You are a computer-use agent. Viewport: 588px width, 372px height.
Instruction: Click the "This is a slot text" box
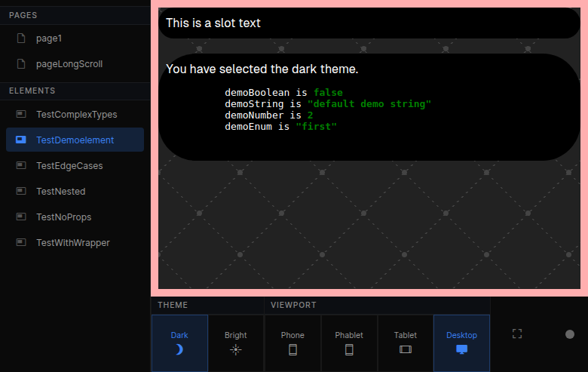pyautogui.click(x=369, y=23)
